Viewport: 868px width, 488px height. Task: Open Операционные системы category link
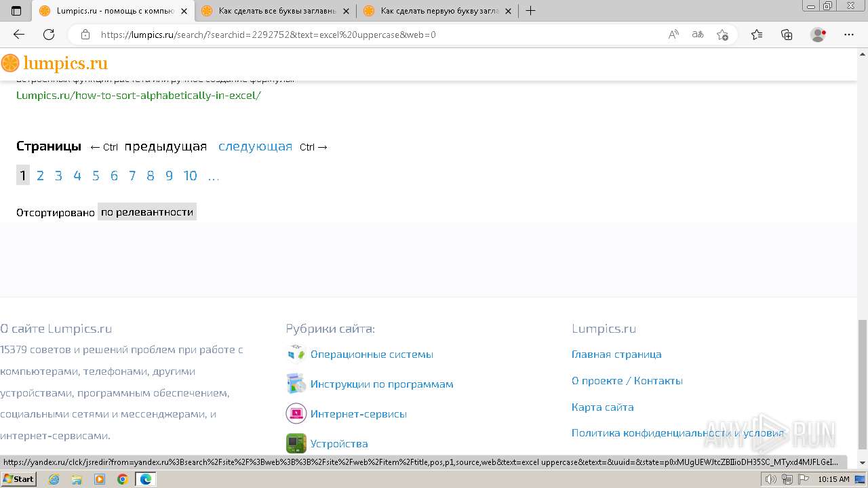click(372, 354)
